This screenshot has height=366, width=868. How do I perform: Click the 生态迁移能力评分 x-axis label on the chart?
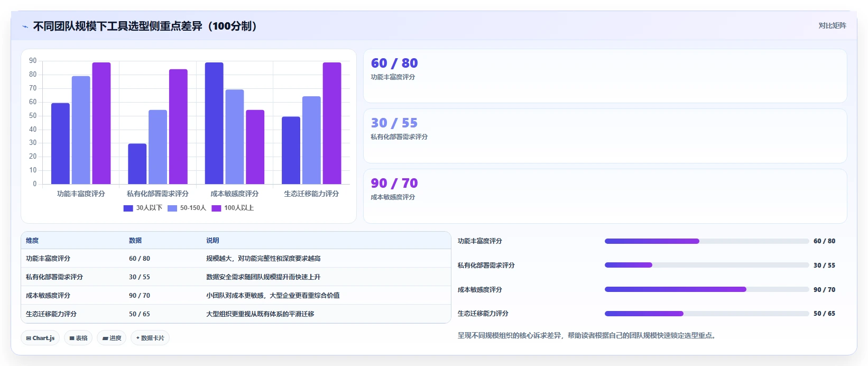click(x=311, y=194)
